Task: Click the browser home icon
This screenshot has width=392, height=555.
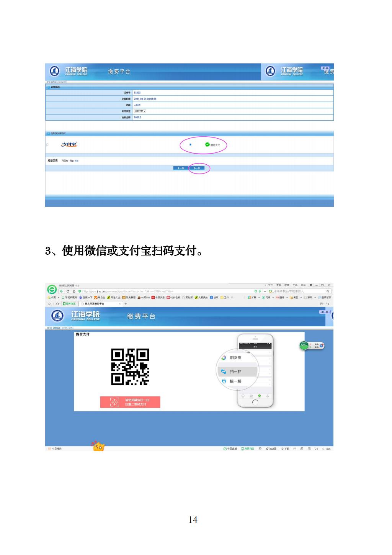Action: [74, 291]
